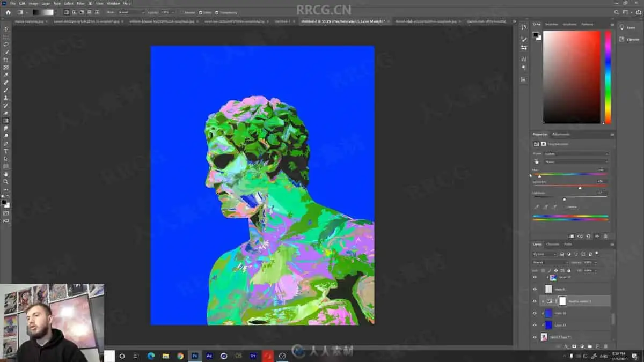Select the Hue/Saturation 1 layer mask thumbnail
The height and width of the screenshot is (362, 644).
pyautogui.click(x=562, y=301)
